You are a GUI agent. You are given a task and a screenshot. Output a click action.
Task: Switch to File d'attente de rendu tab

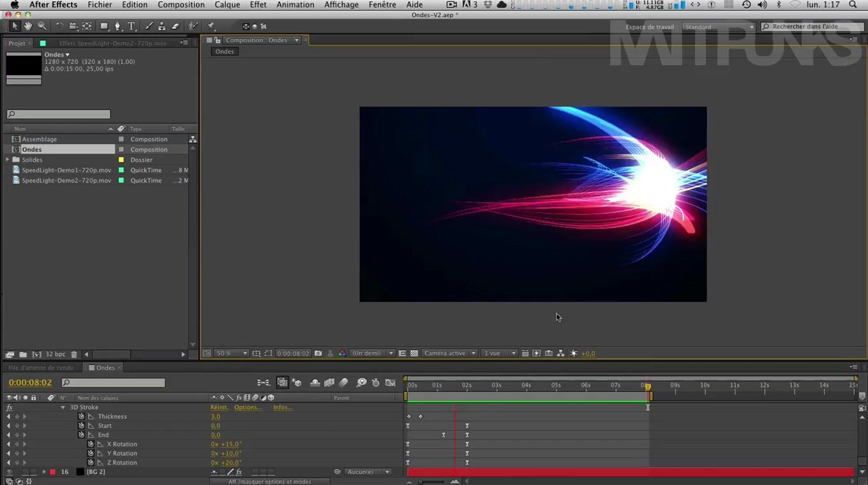(x=41, y=368)
